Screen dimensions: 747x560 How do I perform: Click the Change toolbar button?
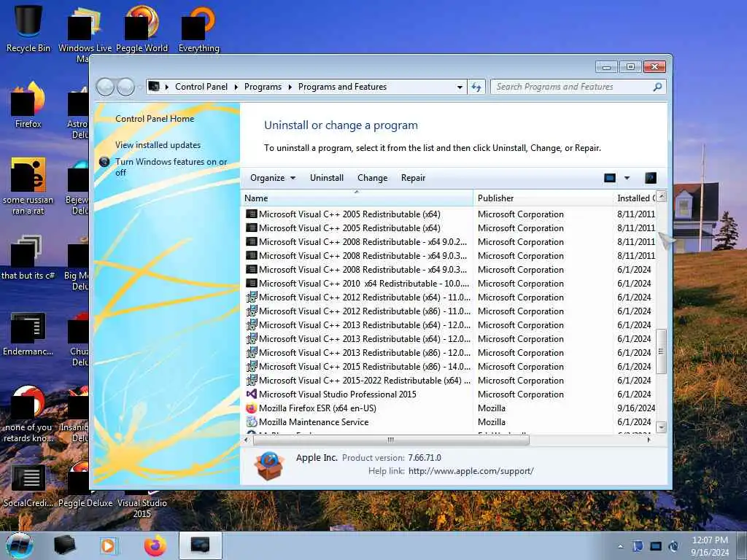[373, 178]
